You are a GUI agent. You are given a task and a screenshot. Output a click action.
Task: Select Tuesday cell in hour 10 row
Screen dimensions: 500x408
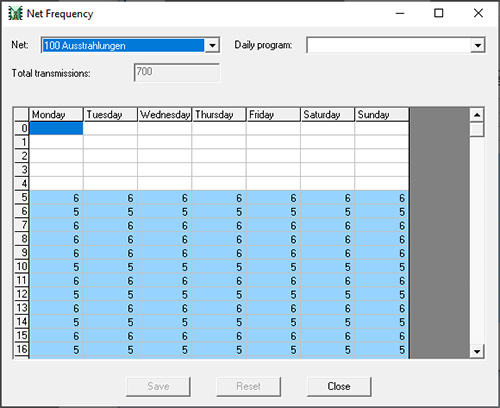(x=110, y=267)
